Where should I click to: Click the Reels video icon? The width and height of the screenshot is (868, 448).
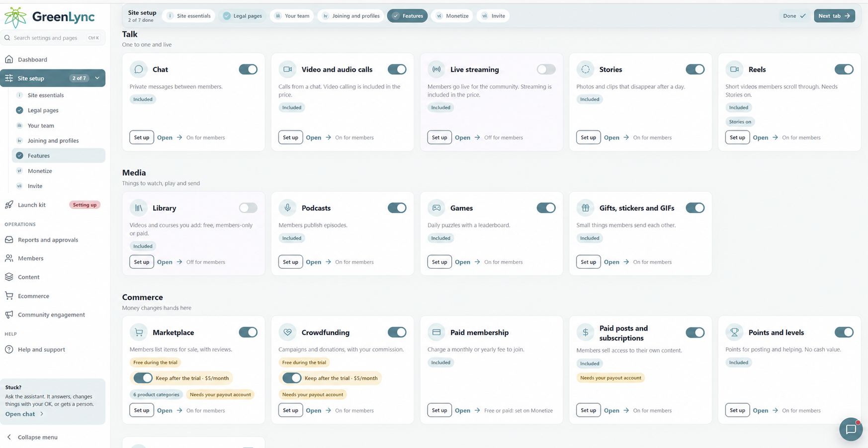tap(734, 70)
